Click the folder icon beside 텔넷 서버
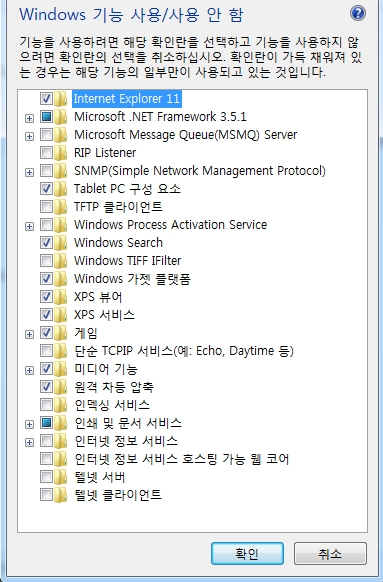Screen dimensions: 383x582 [x=60, y=477]
